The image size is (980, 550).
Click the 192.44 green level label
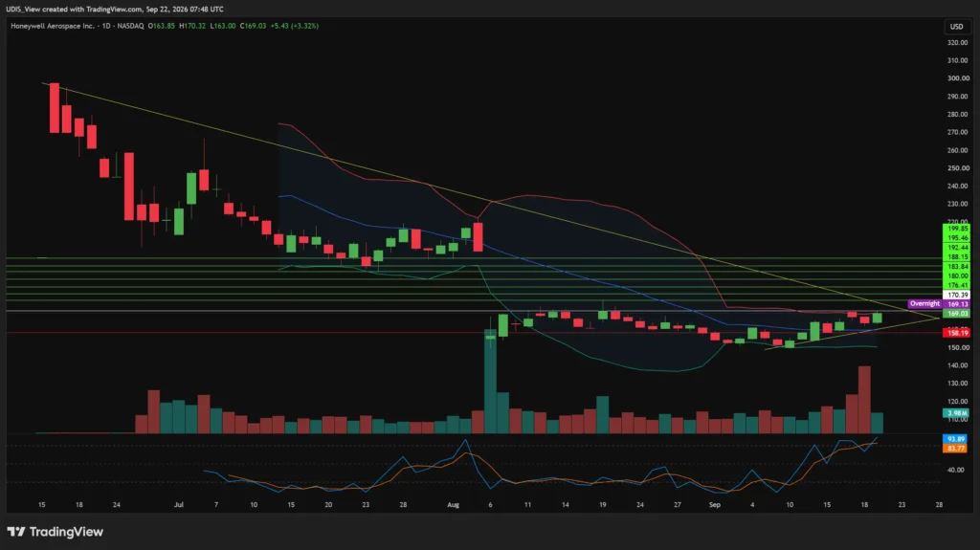coord(956,248)
